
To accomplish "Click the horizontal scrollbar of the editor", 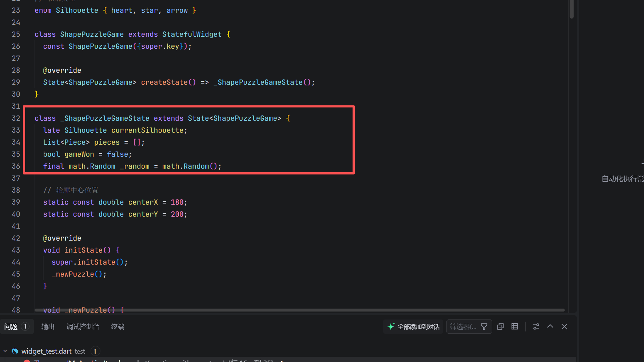I will 299,310.
